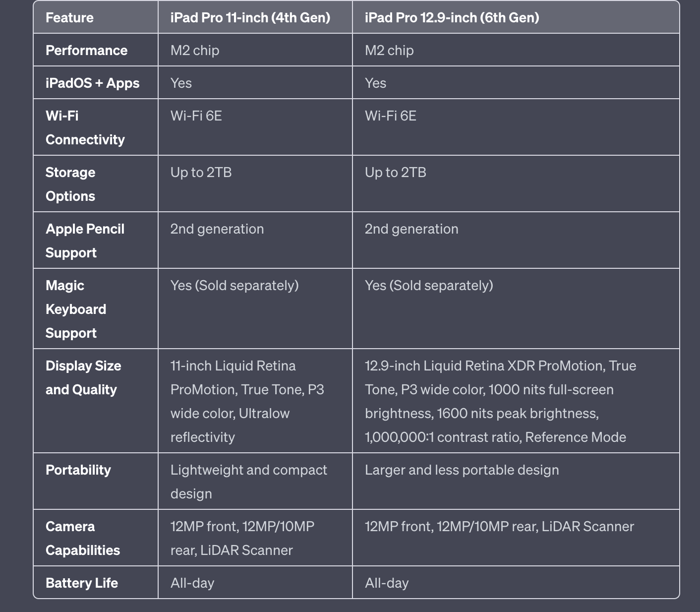This screenshot has width=700, height=612.
Task: Select the Apple Pencil Support label
Action: 85,241
